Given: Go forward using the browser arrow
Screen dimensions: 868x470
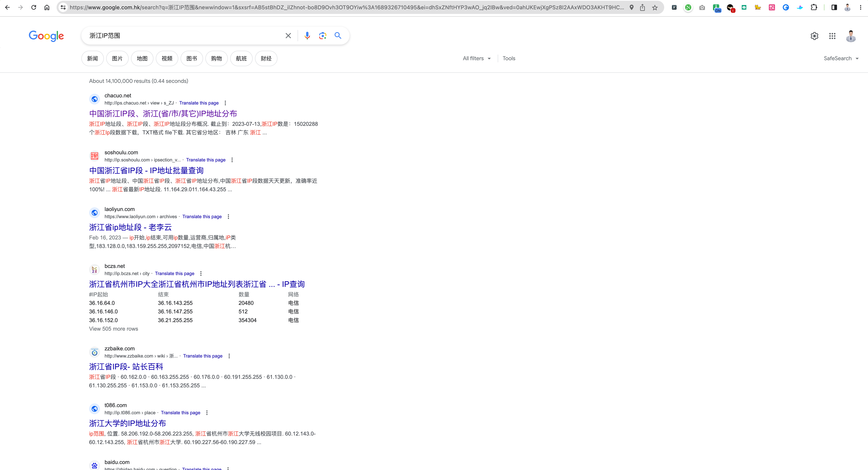Looking at the screenshot, I should 21,7.
